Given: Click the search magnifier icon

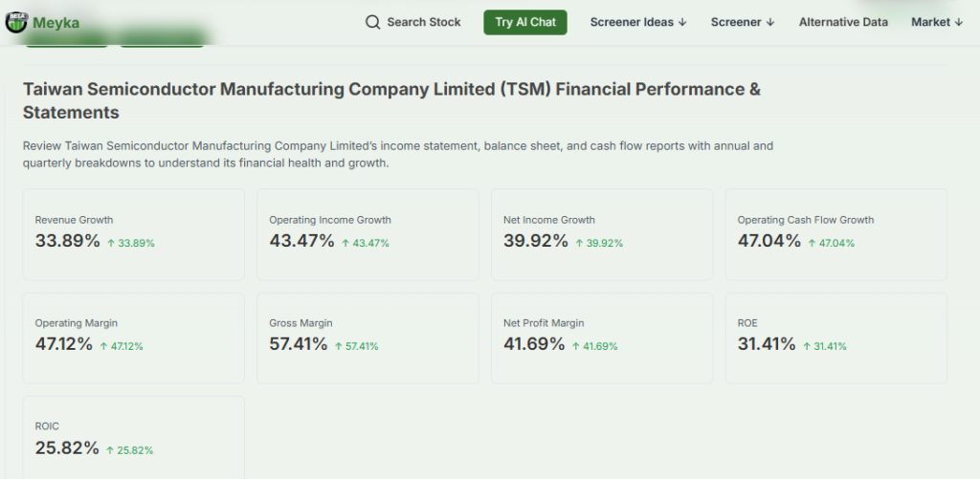Looking at the screenshot, I should click(372, 23).
